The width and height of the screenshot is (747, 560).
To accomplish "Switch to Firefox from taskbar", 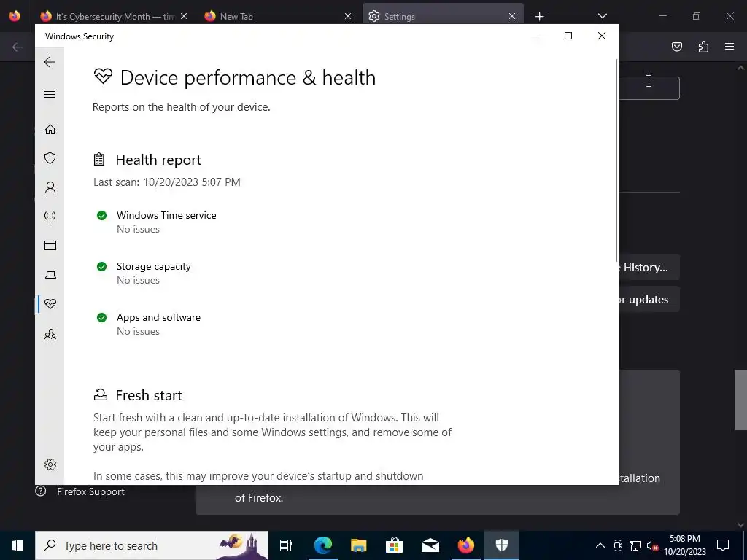I will 466,545.
